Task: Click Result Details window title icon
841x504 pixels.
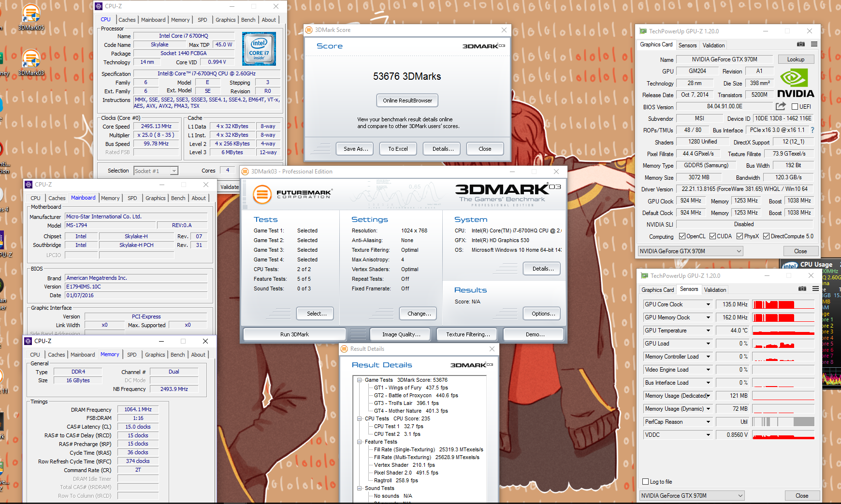Action: pyautogui.click(x=344, y=349)
